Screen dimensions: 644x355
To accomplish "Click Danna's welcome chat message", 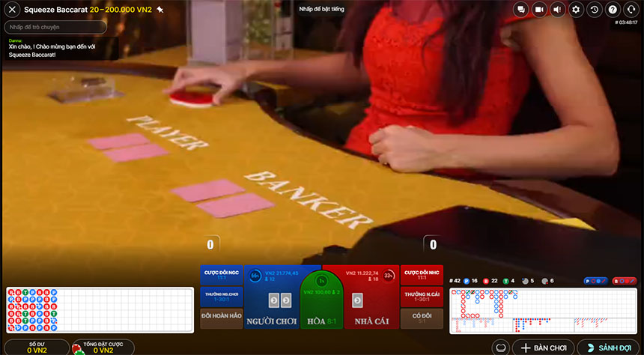I will pos(61,49).
